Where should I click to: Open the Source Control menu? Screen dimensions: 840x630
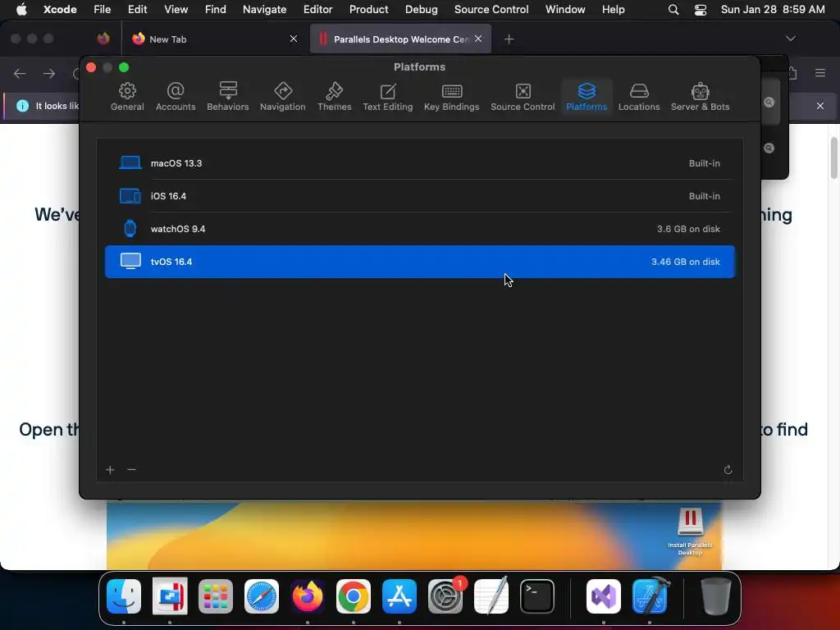pyautogui.click(x=491, y=9)
